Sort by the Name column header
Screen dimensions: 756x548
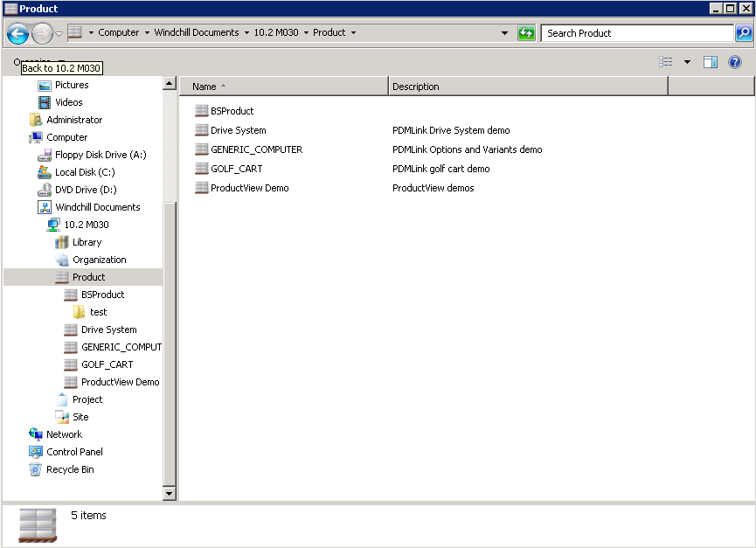283,87
